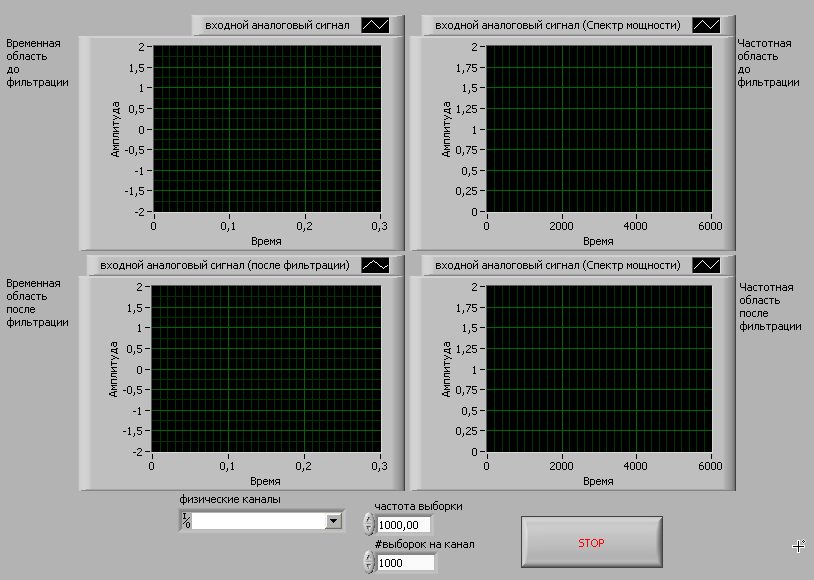
Task: Select the 'Временная область после фильтрации' caption
Action: [x=37, y=303]
